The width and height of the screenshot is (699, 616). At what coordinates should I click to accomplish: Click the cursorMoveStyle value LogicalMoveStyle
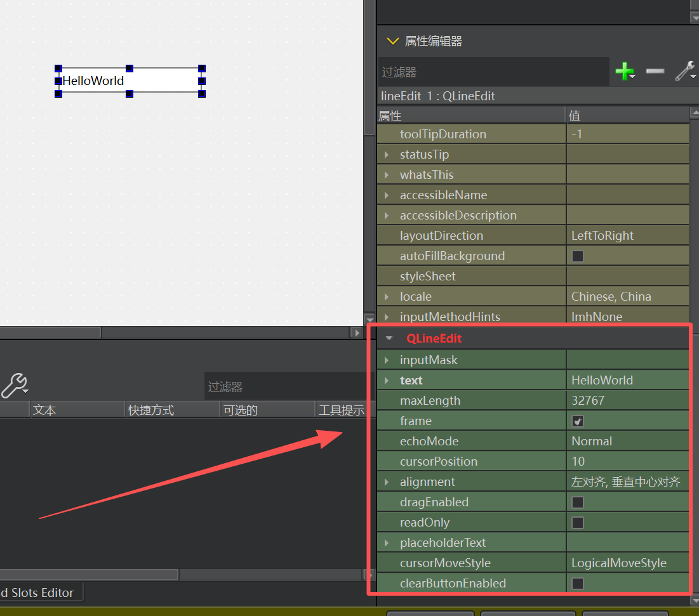click(628, 563)
